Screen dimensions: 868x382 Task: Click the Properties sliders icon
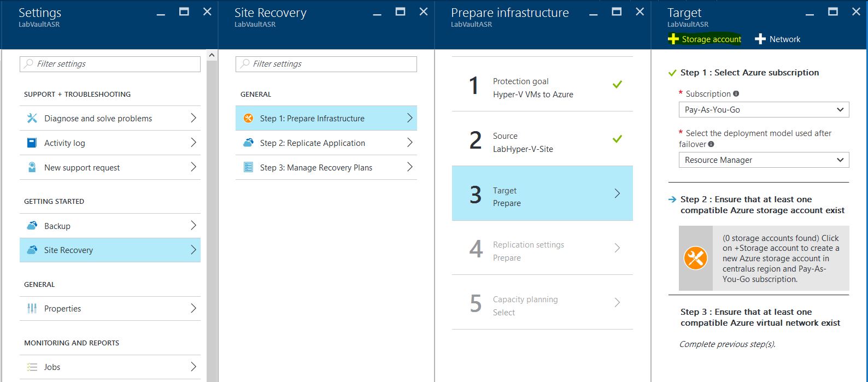tap(32, 308)
